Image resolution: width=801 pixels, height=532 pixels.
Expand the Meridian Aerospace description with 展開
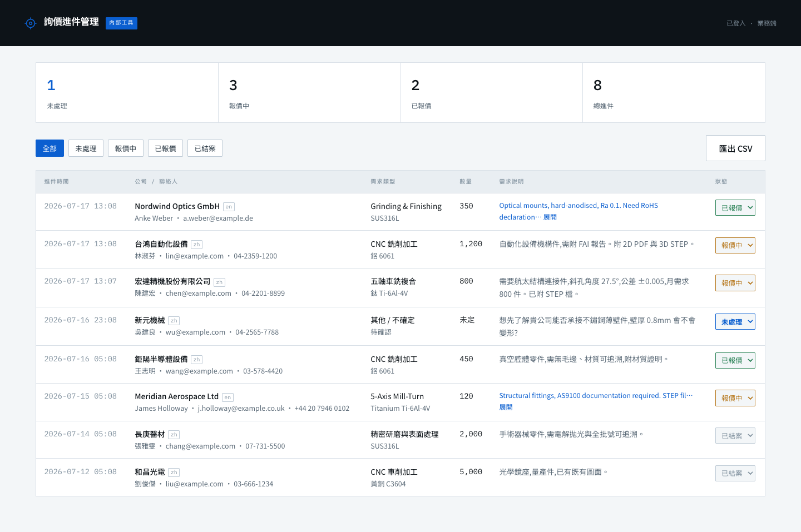pos(506,407)
